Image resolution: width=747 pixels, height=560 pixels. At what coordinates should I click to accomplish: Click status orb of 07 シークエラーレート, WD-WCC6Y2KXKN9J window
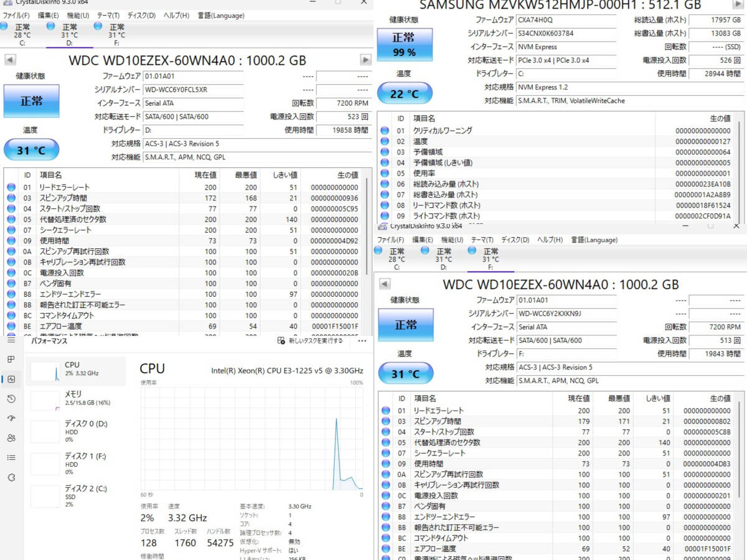coord(385,453)
